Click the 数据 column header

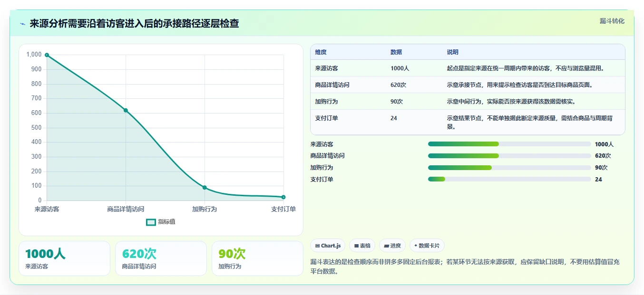click(x=396, y=52)
